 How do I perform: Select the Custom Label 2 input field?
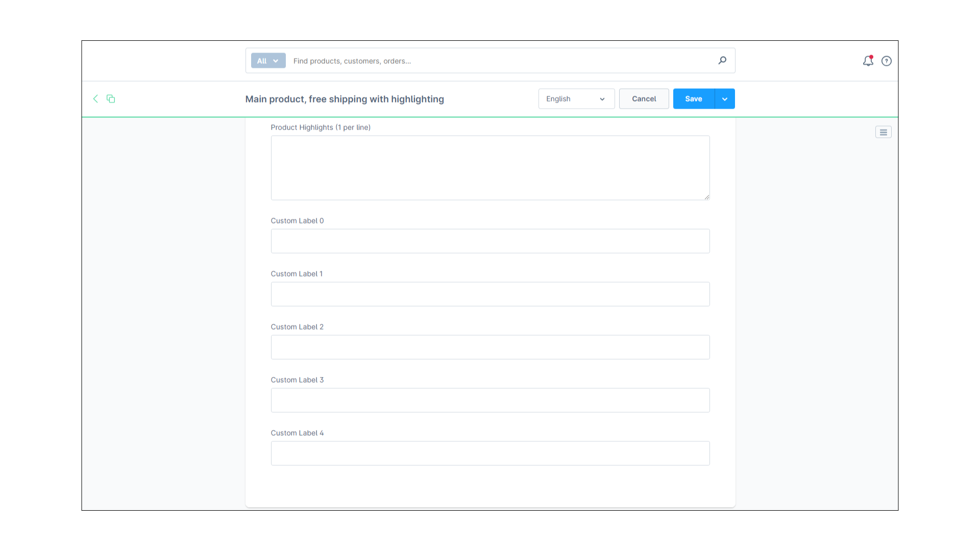point(490,347)
